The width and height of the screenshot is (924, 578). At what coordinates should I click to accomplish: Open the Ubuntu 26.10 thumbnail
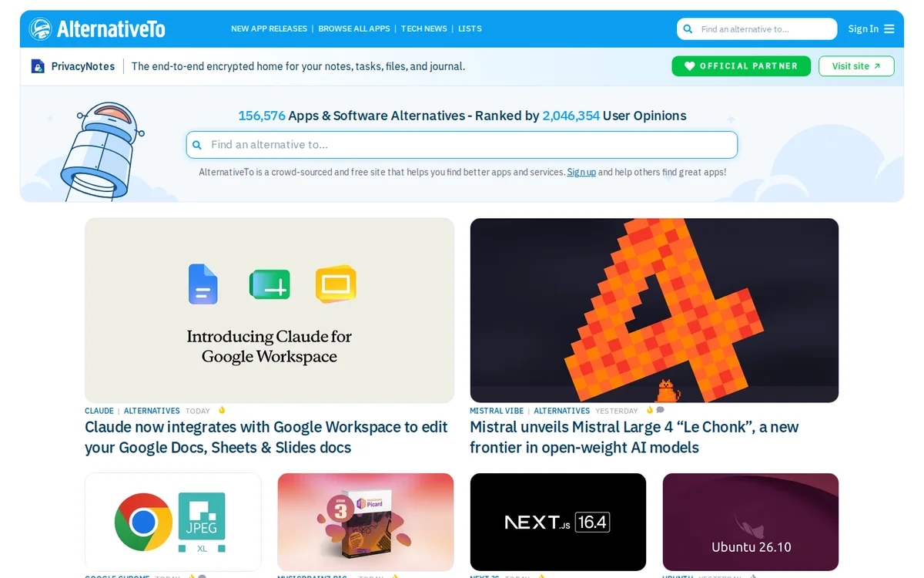tap(751, 522)
